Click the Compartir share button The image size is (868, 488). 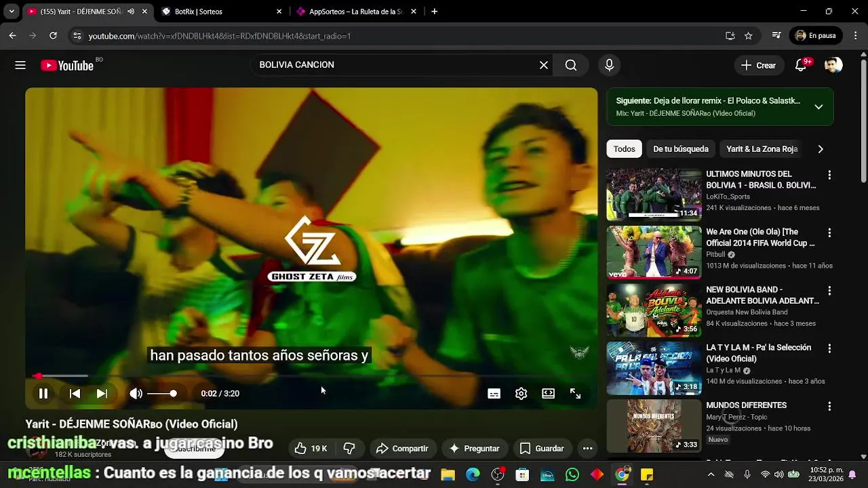(402, 448)
